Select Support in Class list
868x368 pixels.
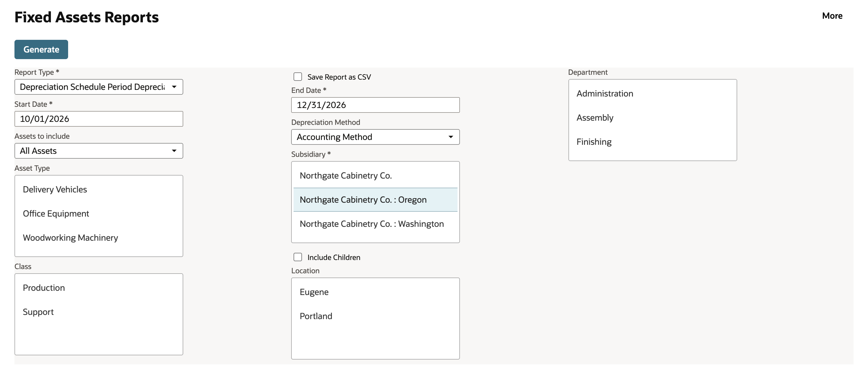coord(99,312)
